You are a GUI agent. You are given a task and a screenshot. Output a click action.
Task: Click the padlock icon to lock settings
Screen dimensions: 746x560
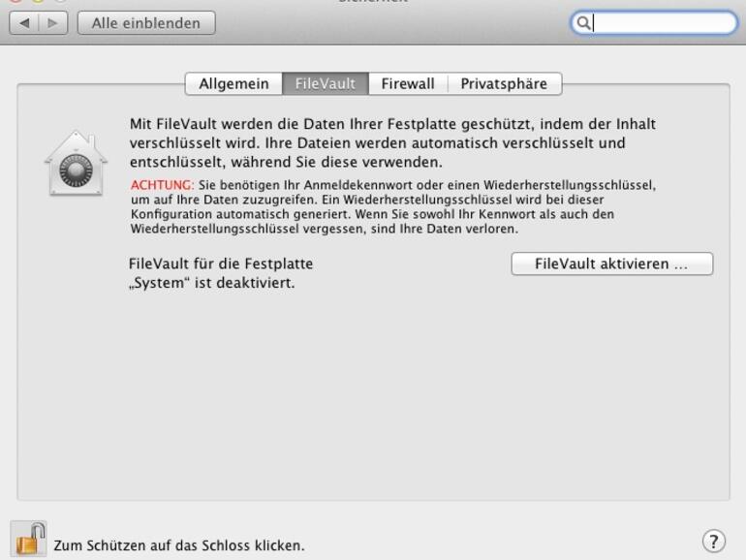click(x=28, y=539)
